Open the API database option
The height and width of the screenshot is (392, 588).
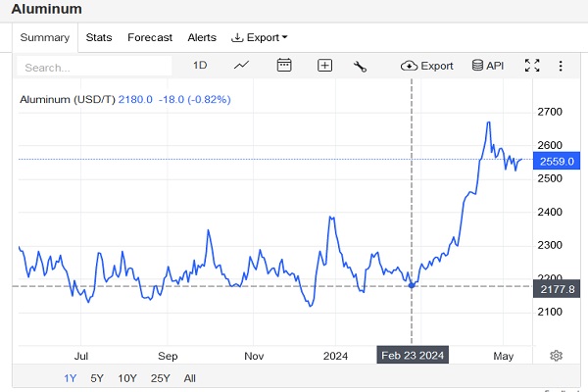pyautogui.click(x=488, y=66)
